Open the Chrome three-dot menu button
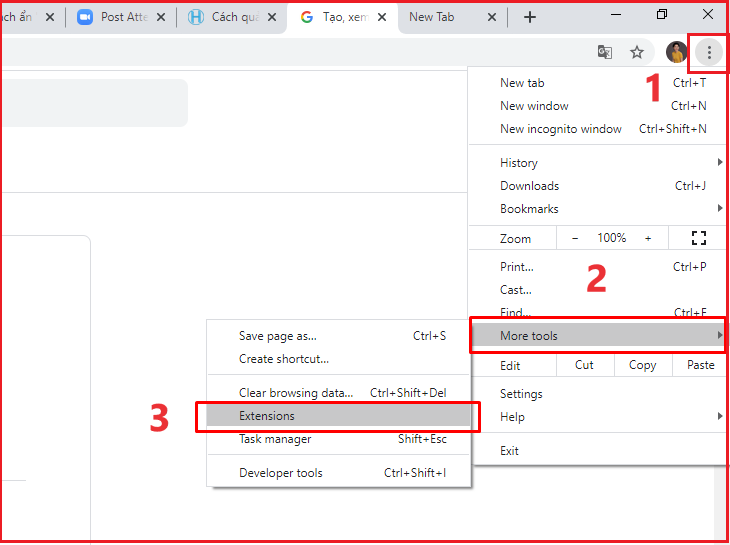730x545 pixels. (x=709, y=52)
